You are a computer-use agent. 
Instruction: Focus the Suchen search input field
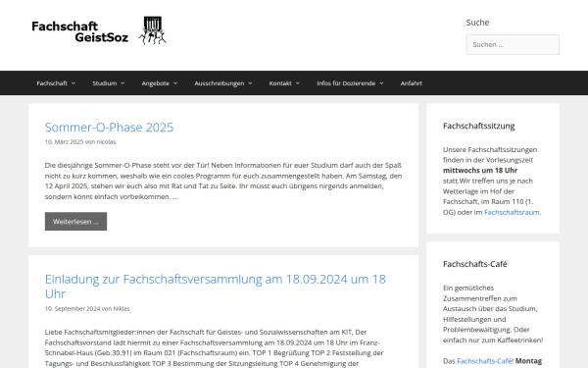click(x=513, y=45)
